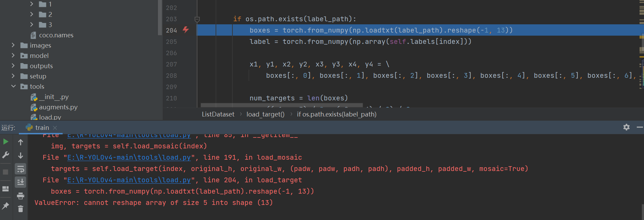Click num_targets = len(boxes) line

click(x=299, y=98)
